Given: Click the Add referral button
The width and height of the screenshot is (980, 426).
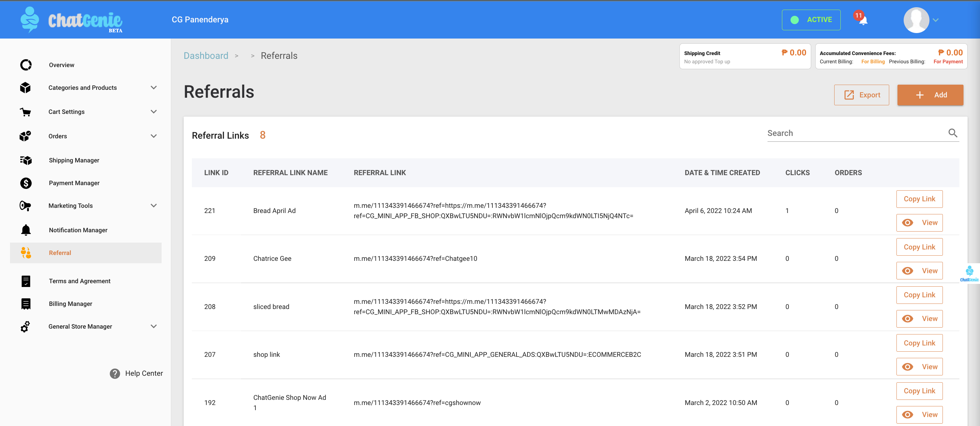Looking at the screenshot, I should 930,95.
